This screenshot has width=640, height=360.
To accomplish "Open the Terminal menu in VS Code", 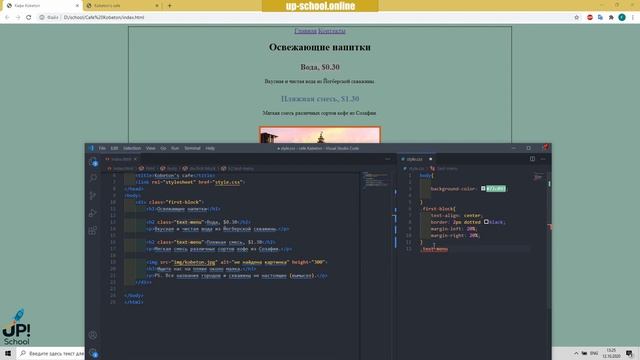I will click(192, 148).
